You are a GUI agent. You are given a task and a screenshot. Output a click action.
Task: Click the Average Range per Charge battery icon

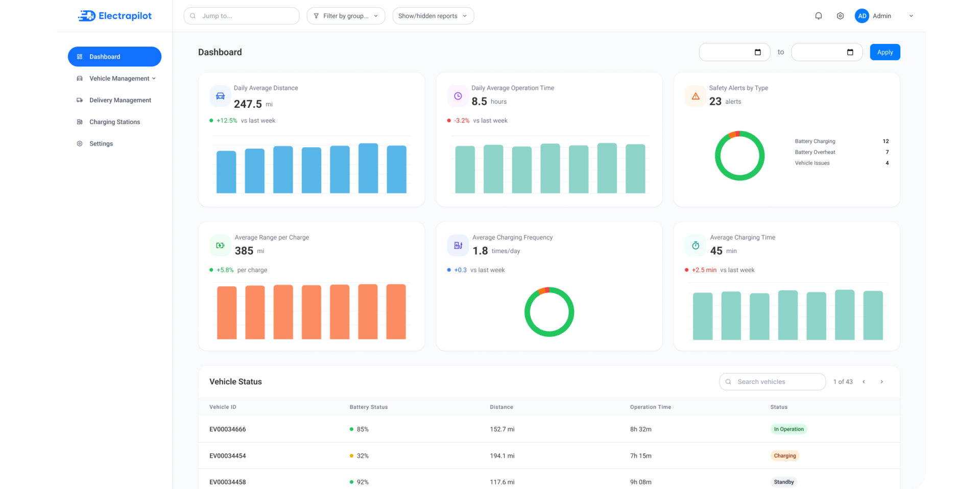[x=220, y=245]
